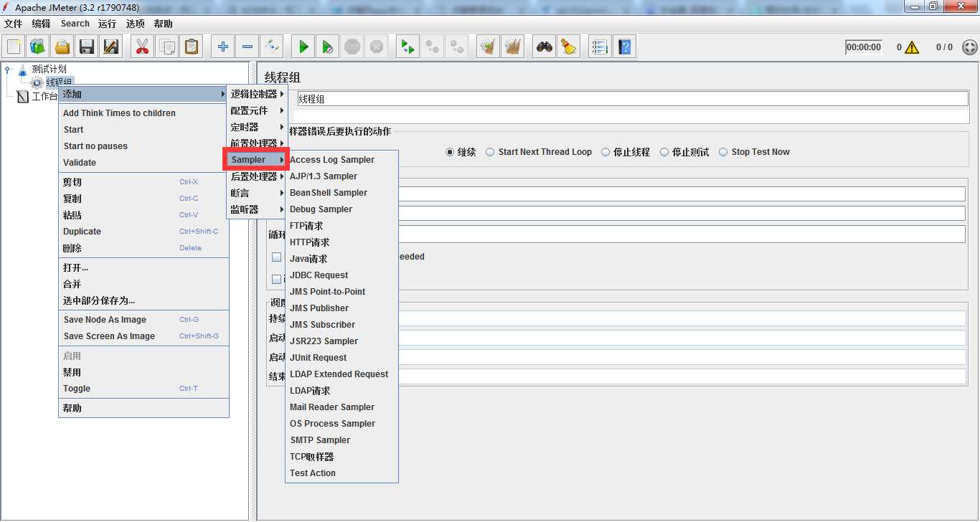Click Save Node As Image entry
The height and width of the screenshot is (522, 980).
point(143,320)
